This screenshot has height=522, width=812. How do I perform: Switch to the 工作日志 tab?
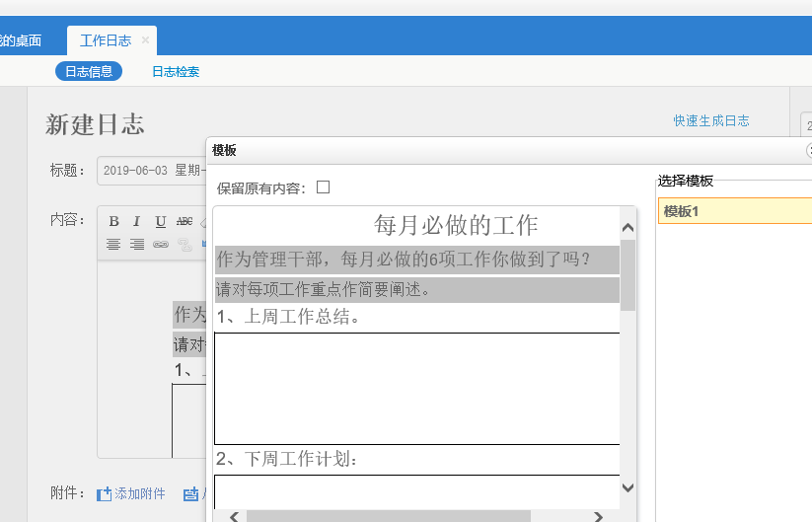pyautogui.click(x=106, y=40)
